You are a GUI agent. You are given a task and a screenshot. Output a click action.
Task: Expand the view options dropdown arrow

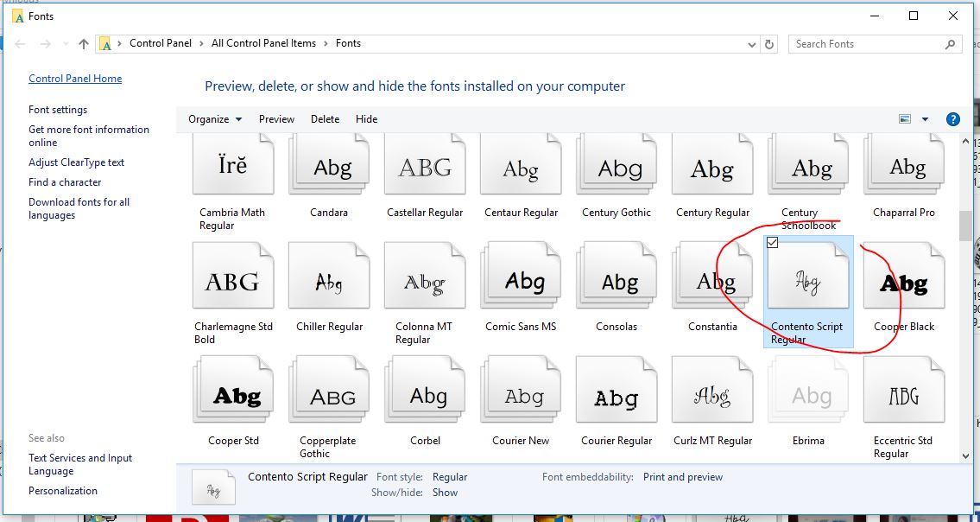tap(925, 119)
